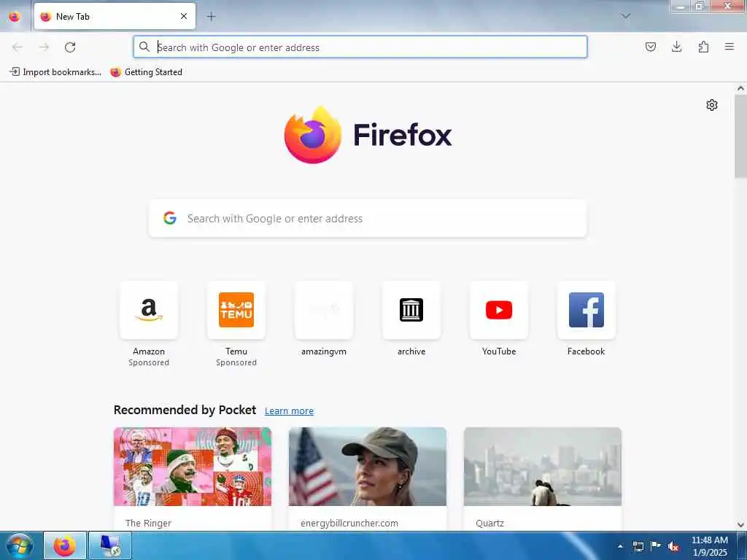Click the magnifier icon in address bar
This screenshot has width=747, height=560.
coord(144,47)
